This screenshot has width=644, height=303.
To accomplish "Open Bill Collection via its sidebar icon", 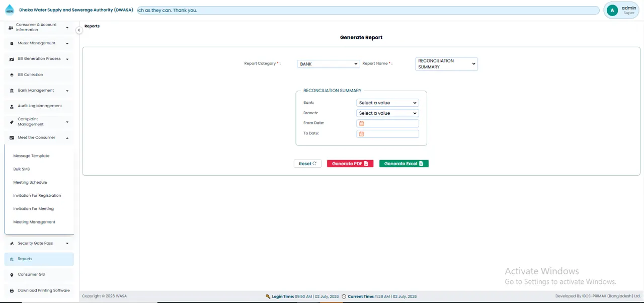I will click(x=12, y=75).
